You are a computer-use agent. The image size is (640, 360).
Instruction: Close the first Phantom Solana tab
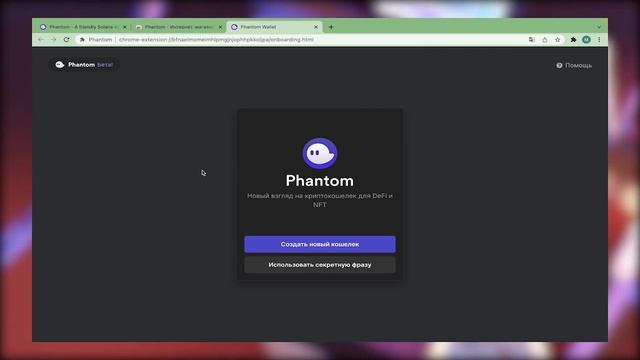124,27
